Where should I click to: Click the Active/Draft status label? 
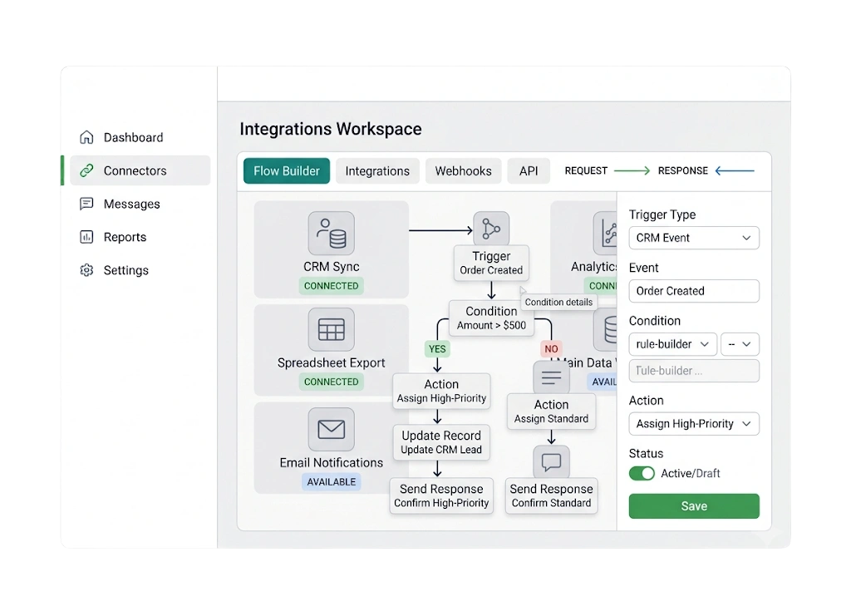click(691, 473)
